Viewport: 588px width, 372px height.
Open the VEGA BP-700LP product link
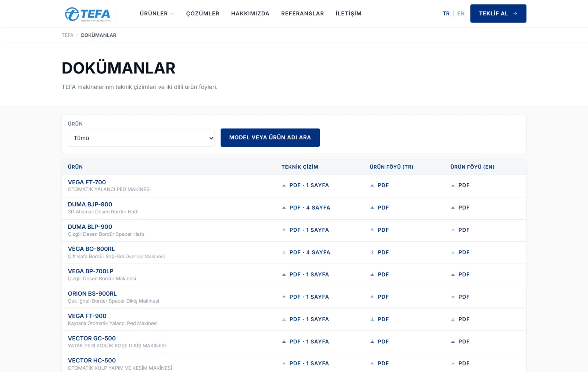coord(91,271)
